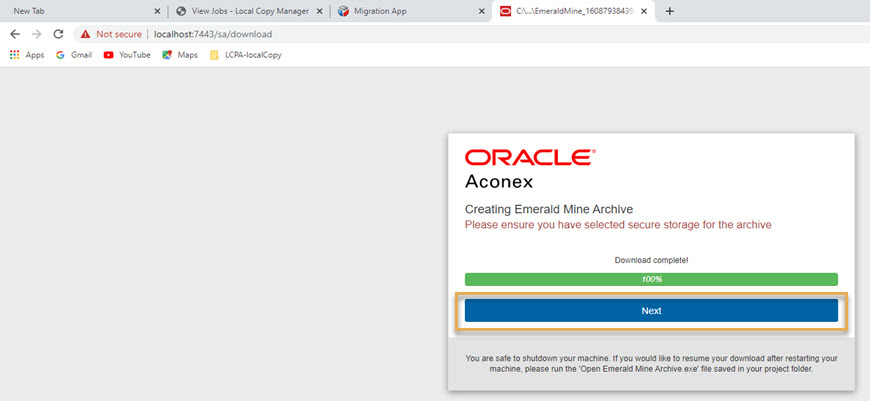This screenshot has width=870, height=401.
Task: Open the Maps bookmark
Action: (x=180, y=55)
